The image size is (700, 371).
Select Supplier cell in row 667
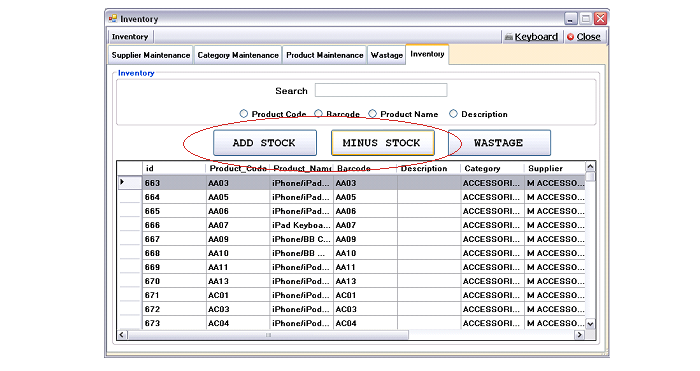click(x=555, y=239)
